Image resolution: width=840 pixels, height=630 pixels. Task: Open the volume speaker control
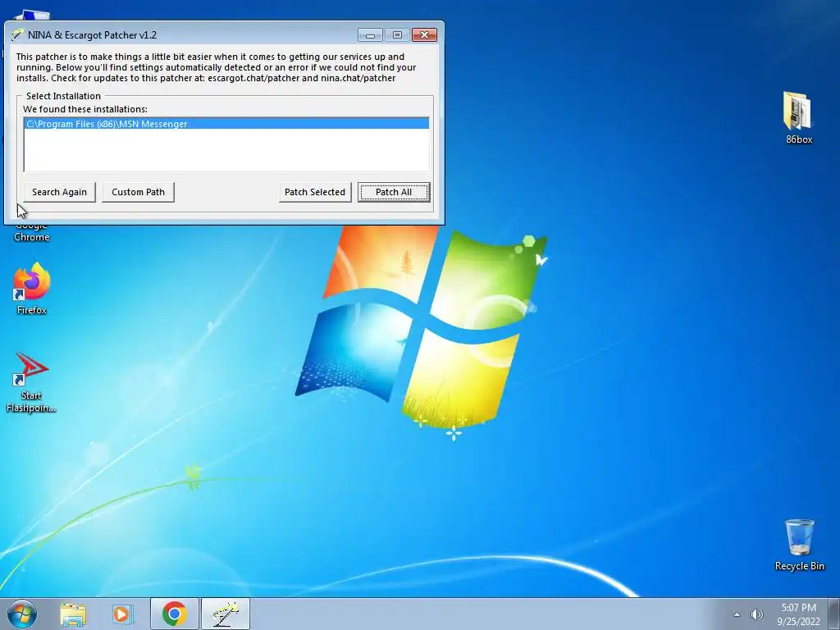(757, 614)
